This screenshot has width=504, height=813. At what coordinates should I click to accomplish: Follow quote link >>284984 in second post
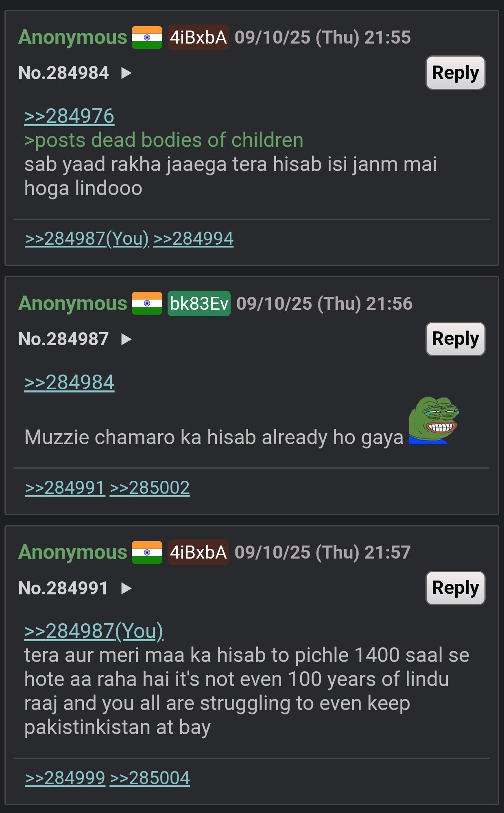coord(69,382)
